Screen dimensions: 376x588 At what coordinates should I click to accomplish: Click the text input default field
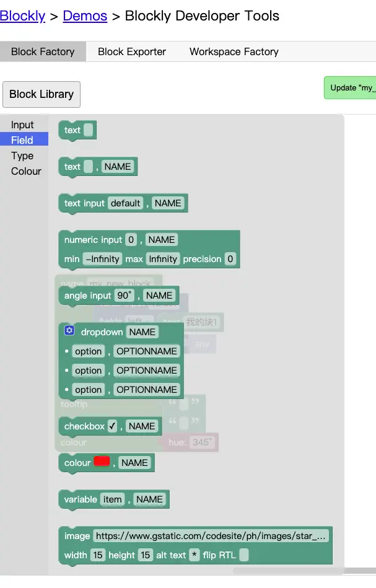(x=125, y=203)
